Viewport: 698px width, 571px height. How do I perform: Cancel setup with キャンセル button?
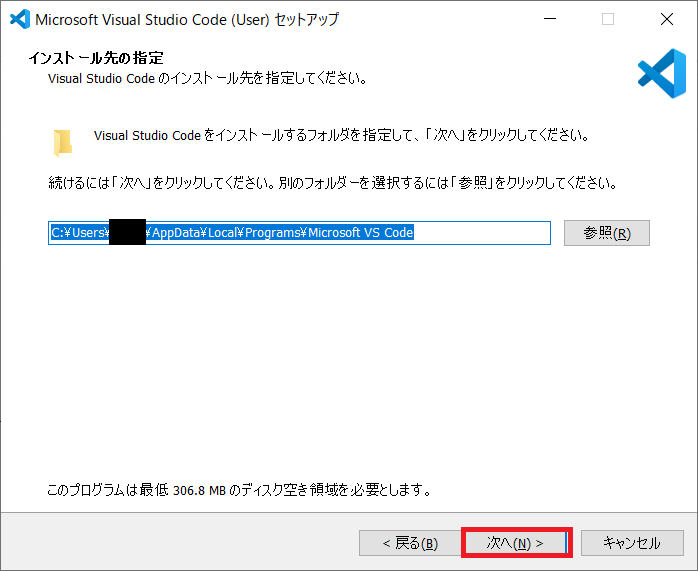(632, 543)
